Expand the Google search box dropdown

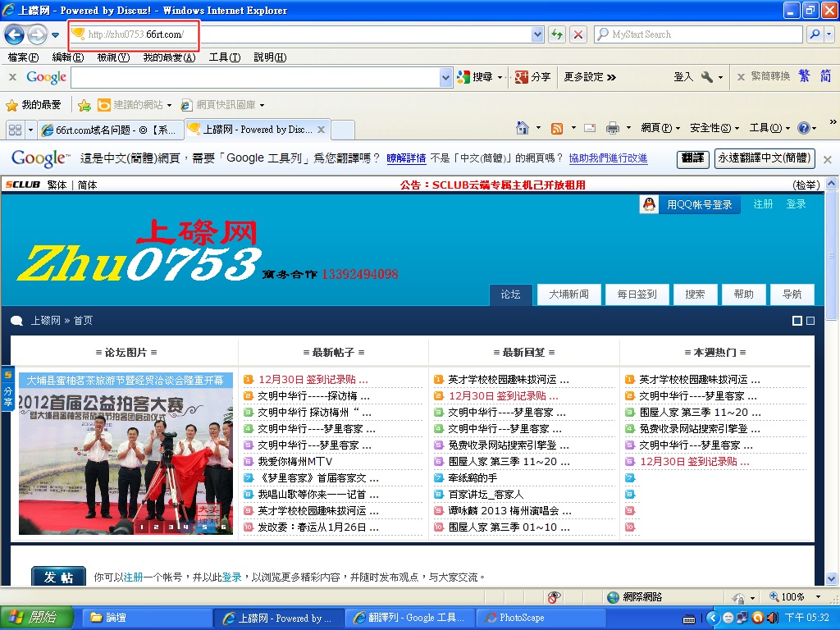445,78
